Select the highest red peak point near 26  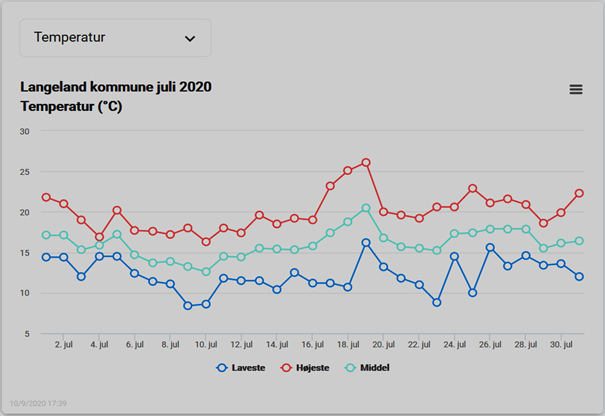coord(366,162)
